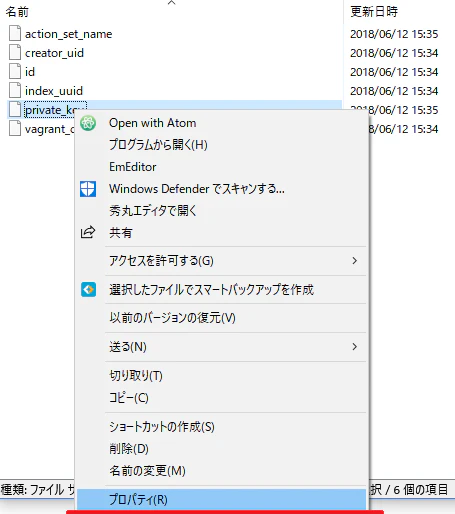Select the vagrant file name
This screenshot has height=514, width=455.
click(x=50, y=129)
